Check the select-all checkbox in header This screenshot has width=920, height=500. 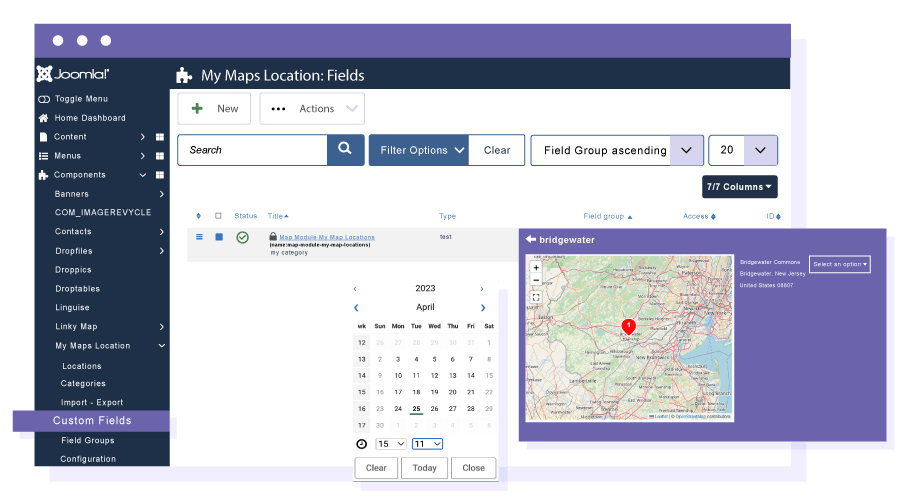[x=219, y=216]
